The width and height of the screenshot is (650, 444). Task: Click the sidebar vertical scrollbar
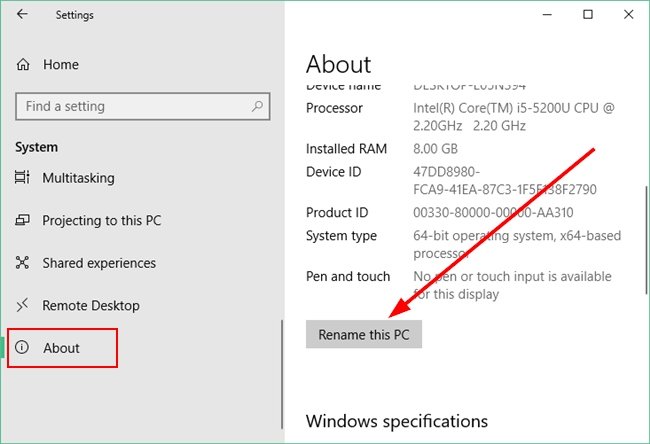click(282, 374)
